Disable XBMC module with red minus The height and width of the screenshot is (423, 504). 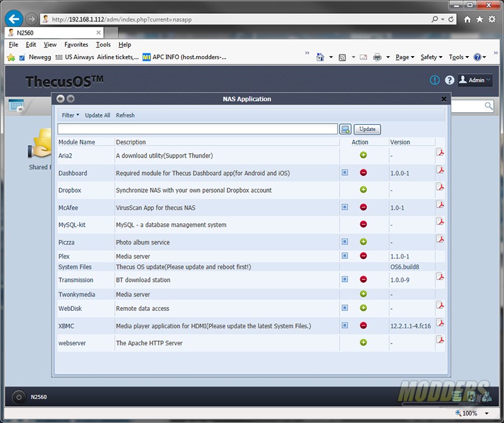pyautogui.click(x=364, y=325)
